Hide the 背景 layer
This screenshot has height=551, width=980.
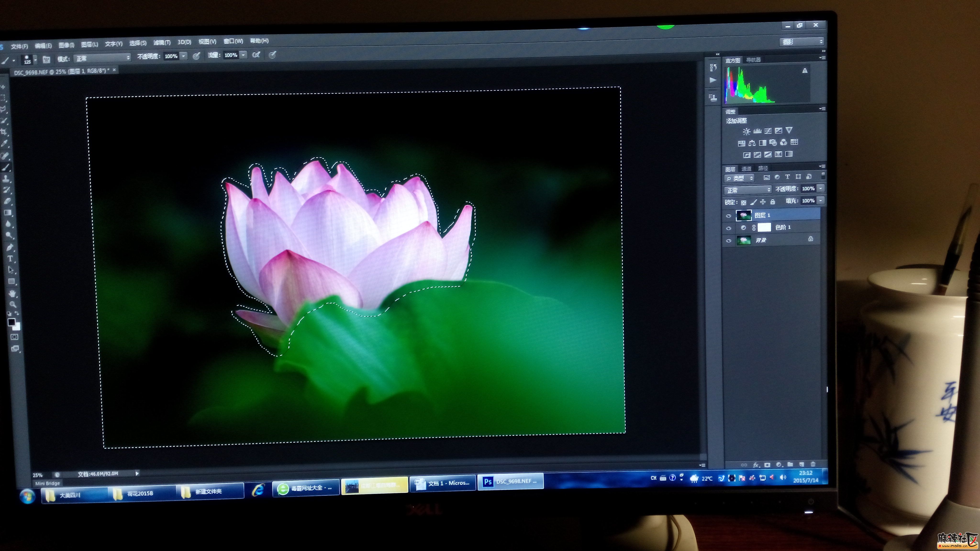tap(728, 241)
